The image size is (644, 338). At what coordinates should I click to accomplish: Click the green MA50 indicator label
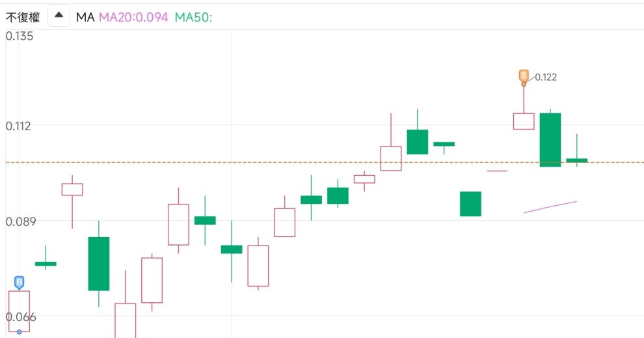pyautogui.click(x=193, y=17)
